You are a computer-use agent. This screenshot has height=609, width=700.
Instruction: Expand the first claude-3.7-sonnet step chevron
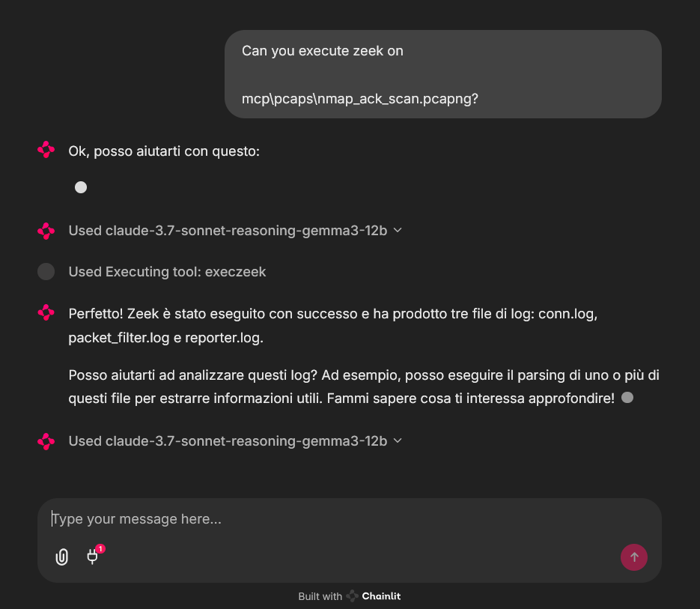click(x=398, y=231)
